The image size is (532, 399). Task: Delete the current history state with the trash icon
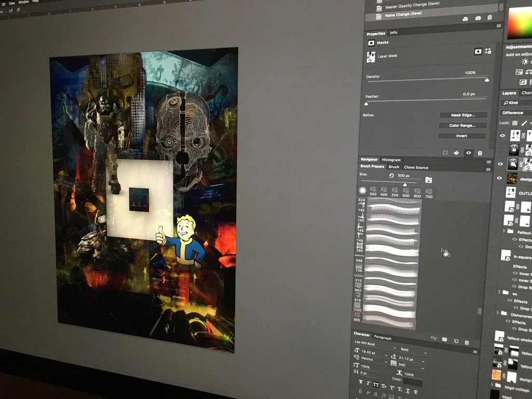click(x=489, y=17)
